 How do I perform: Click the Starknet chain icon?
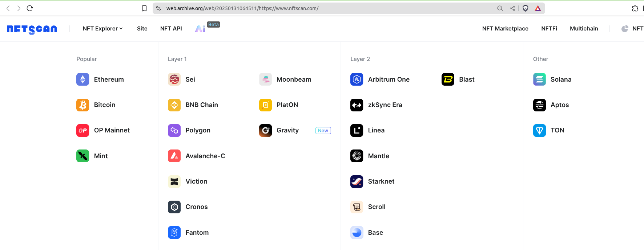click(357, 181)
